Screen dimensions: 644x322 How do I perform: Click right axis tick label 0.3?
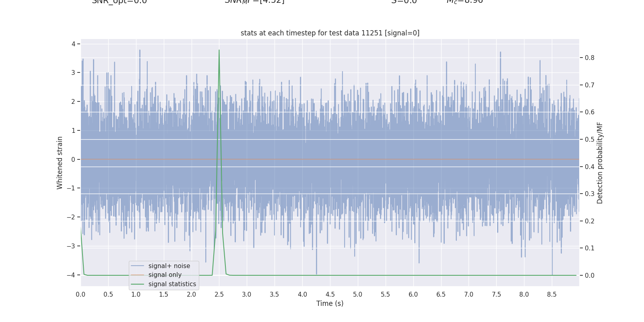(590, 194)
